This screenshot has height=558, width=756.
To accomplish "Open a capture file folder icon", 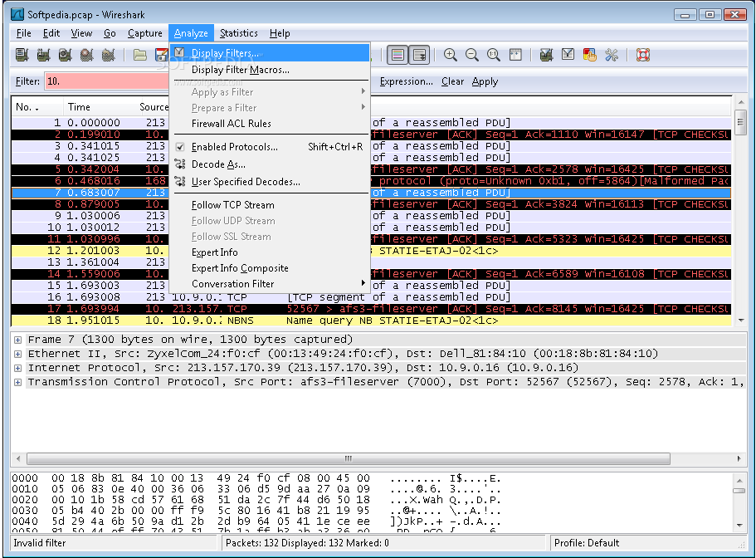I will (x=139, y=55).
